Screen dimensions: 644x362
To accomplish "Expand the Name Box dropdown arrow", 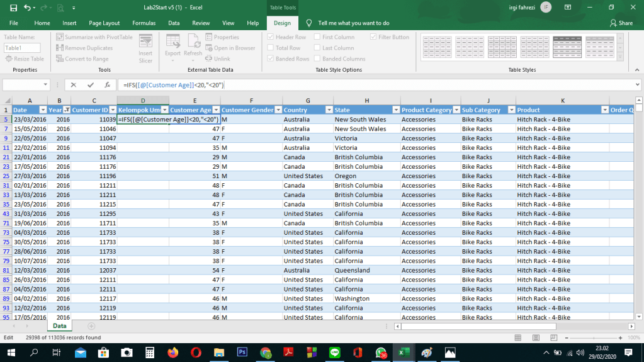I will 46,84.
